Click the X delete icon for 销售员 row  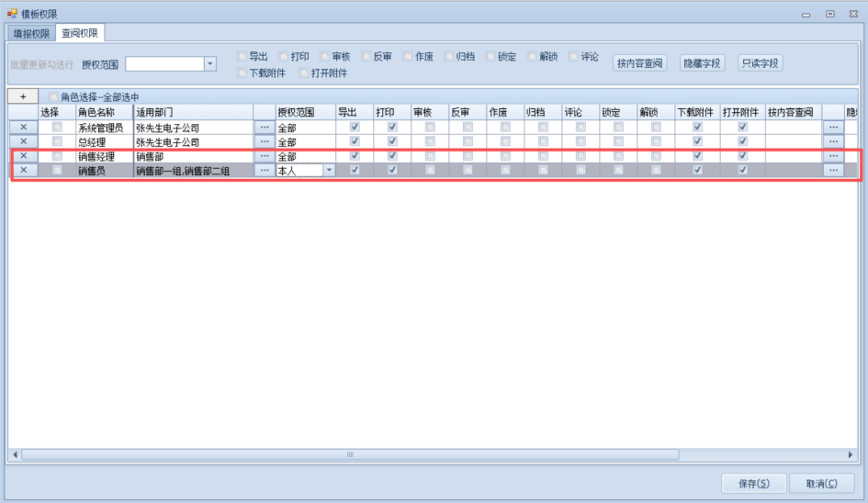(x=23, y=170)
